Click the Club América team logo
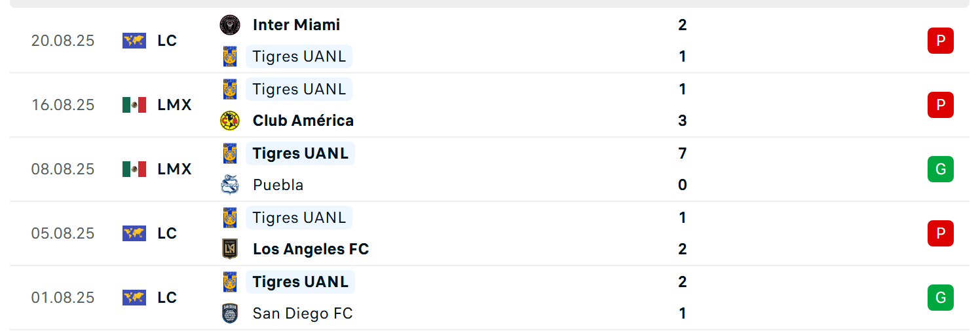This screenshot has width=980, height=333. [x=229, y=121]
